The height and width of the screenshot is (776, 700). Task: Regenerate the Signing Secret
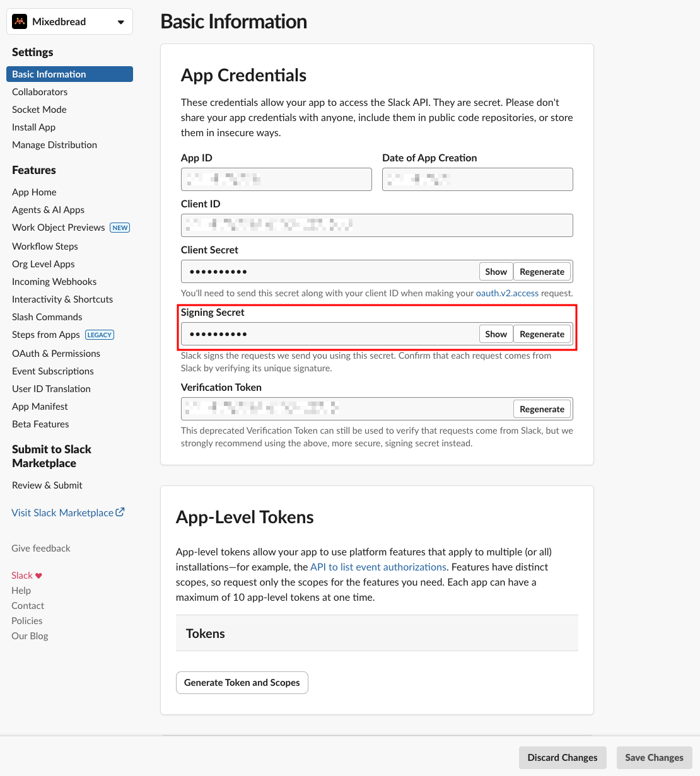[542, 334]
